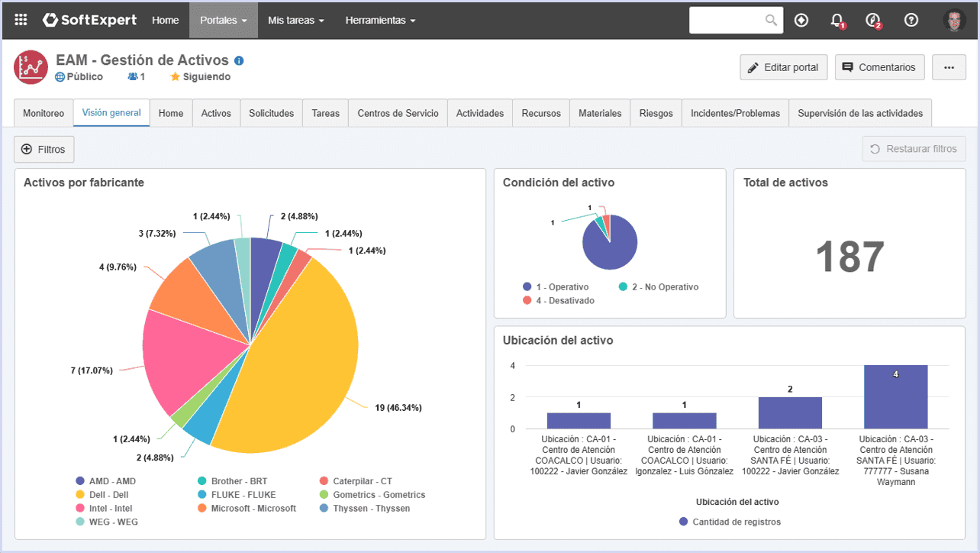
Task: Open the pending tasks clock icon
Action: click(x=874, y=21)
